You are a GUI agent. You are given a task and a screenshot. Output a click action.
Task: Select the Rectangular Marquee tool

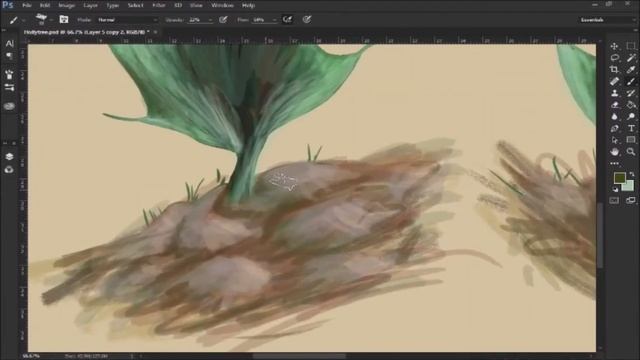click(631, 46)
